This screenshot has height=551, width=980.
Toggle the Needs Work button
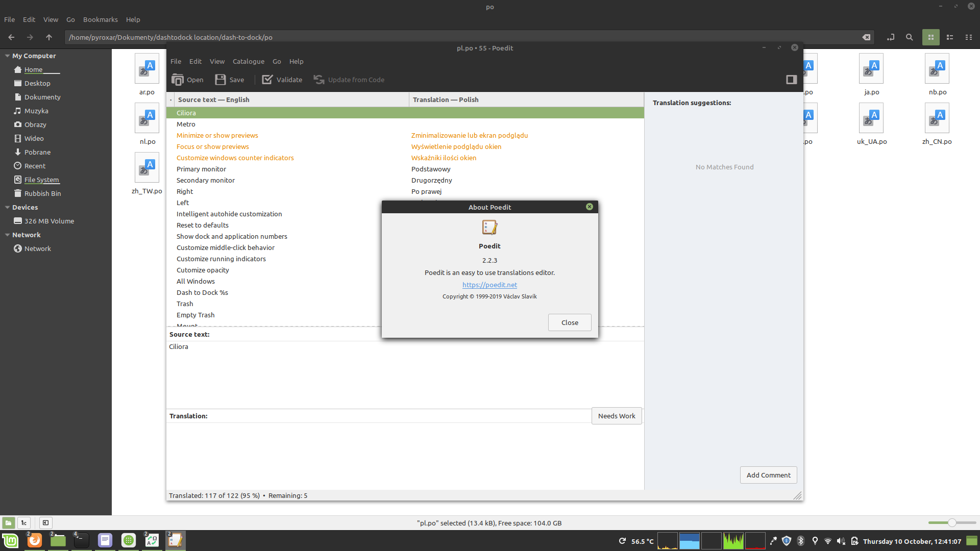coord(617,416)
